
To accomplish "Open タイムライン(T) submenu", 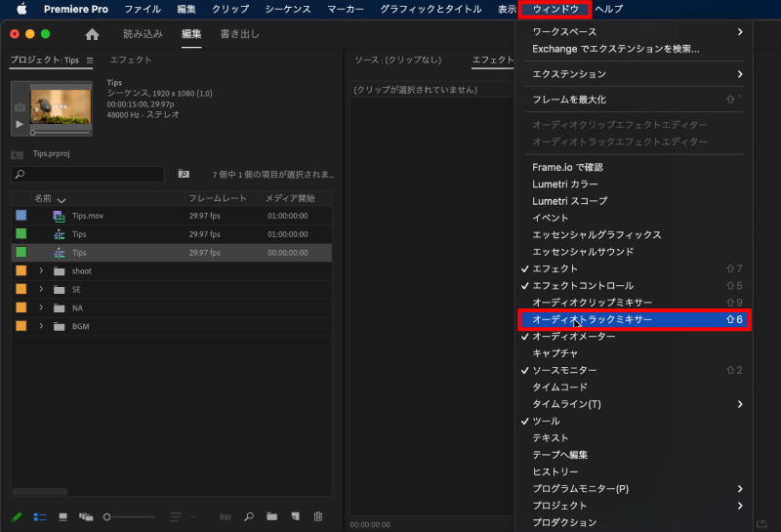I will [633, 404].
